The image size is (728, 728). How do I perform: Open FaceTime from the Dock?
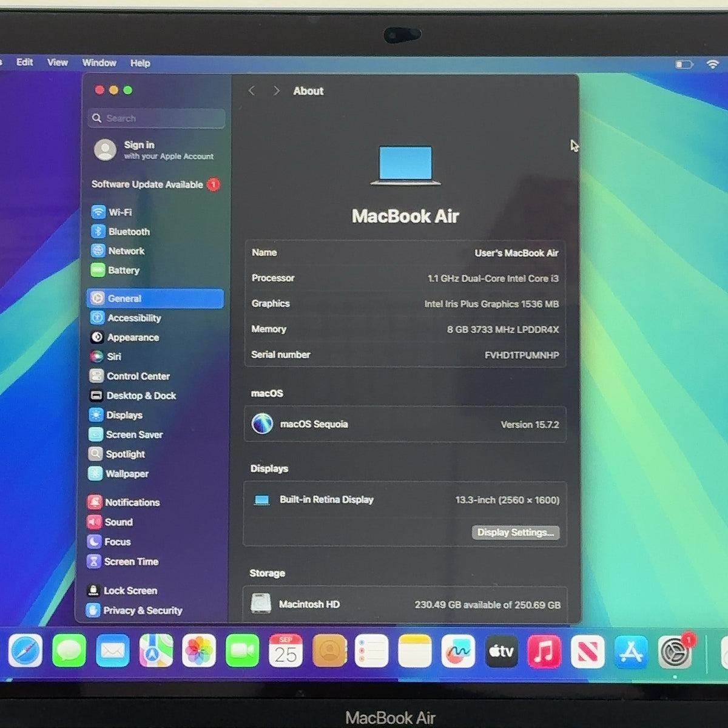(243, 651)
